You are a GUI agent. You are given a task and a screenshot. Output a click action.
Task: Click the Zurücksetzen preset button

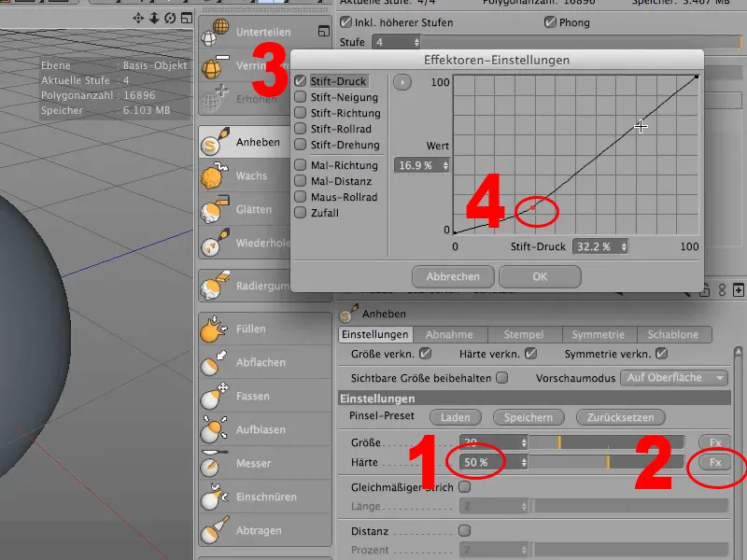click(620, 417)
